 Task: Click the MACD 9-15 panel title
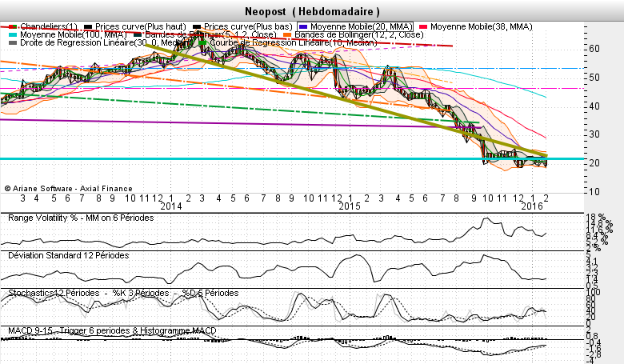(x=110, y=330)
